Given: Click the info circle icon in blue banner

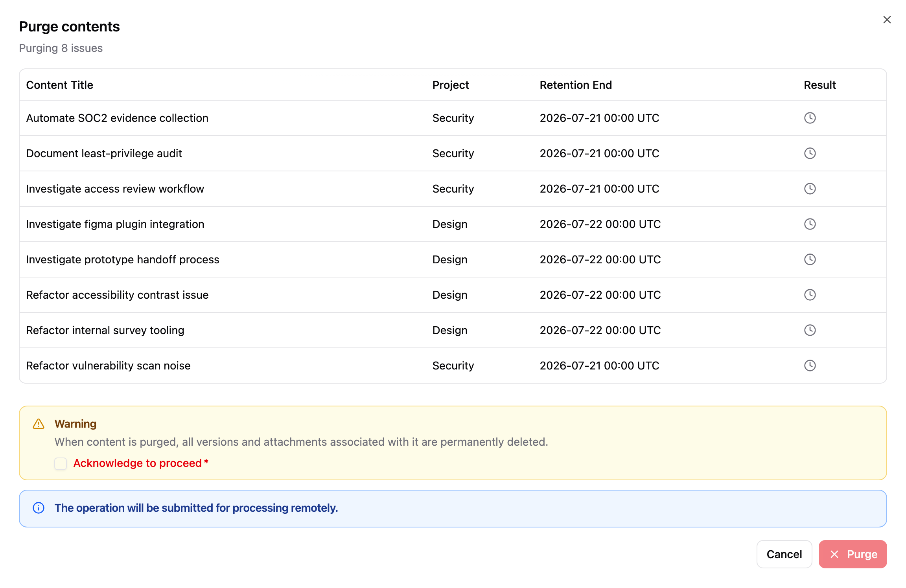Looking at the screenshot, I should click(39, 508).
